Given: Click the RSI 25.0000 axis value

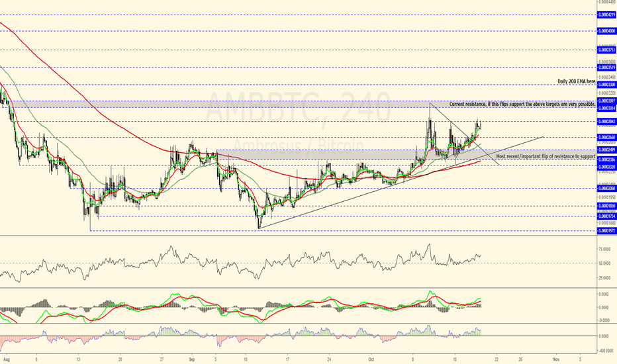Looking at the screenshot, I should coord(604,278).
